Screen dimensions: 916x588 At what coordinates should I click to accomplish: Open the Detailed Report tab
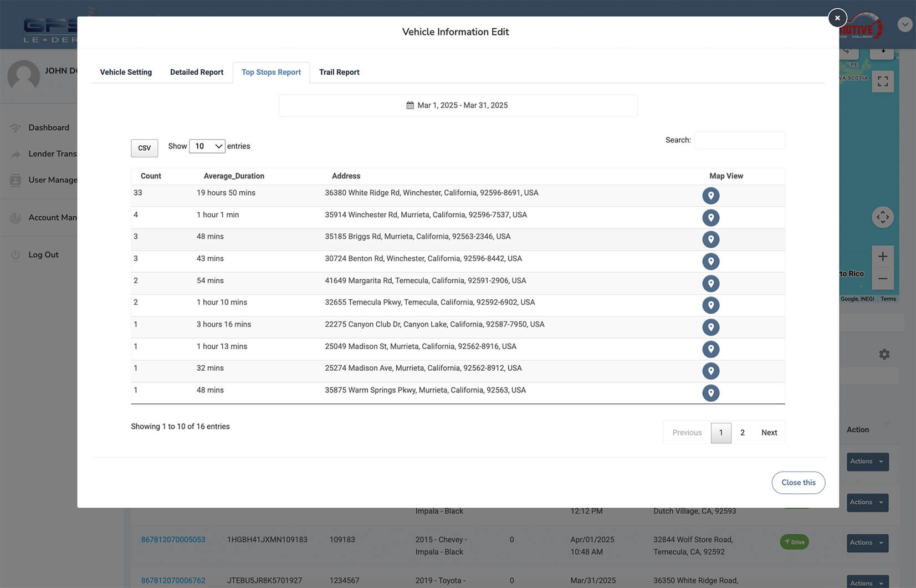click(x=197, y=72)
